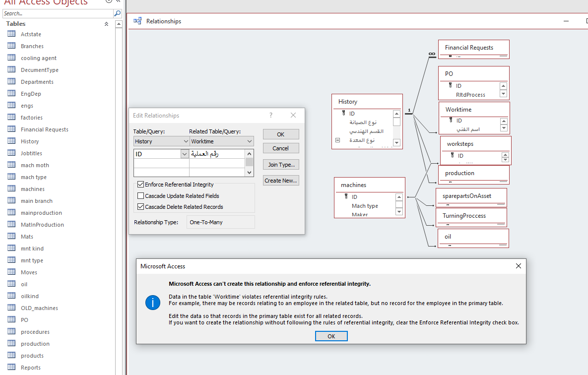Click the field grid scroll down arrow
Screen dimensions: 588x375
(x=249, y=173)
